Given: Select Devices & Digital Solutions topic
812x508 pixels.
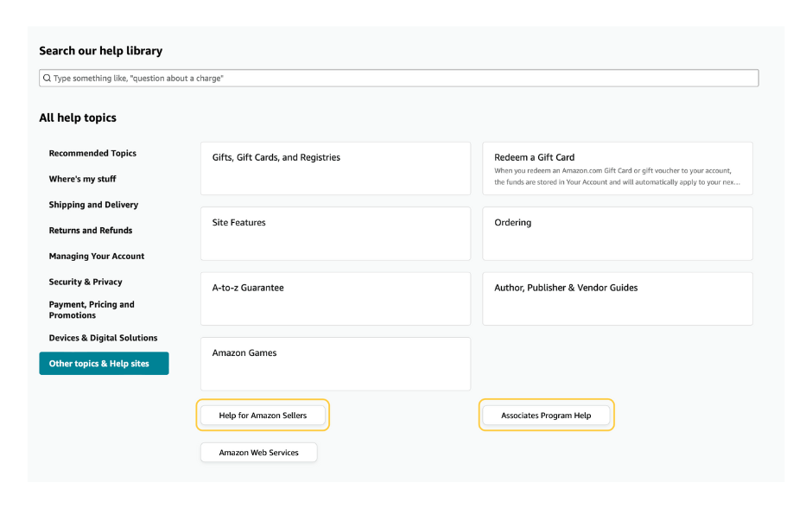Looking at the screenshot, I should pyautogui.click(x=103, y=338).
